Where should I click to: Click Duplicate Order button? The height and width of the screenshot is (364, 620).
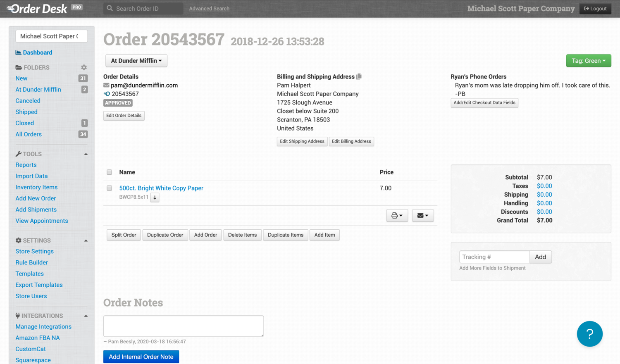(165, 235)
